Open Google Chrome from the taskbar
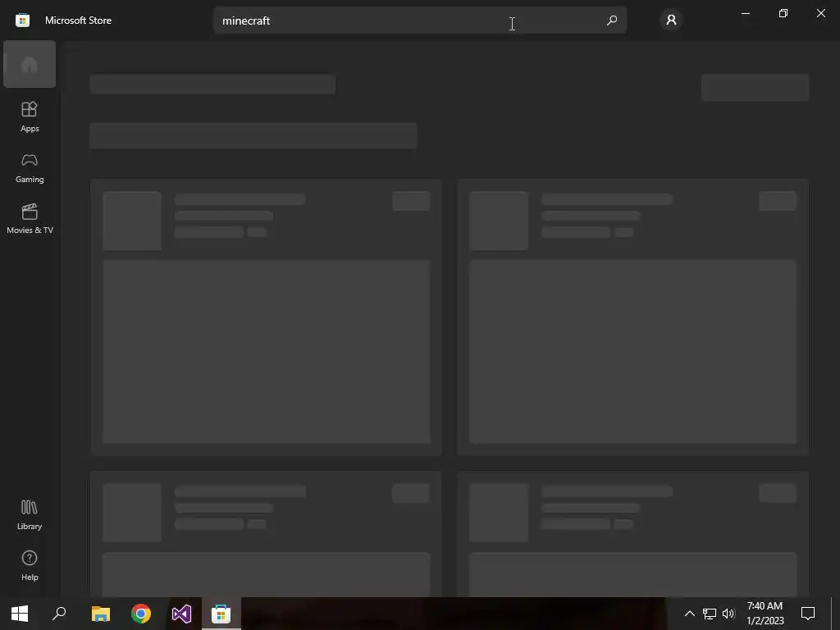The image size is (840, 630). pos(141,614)
